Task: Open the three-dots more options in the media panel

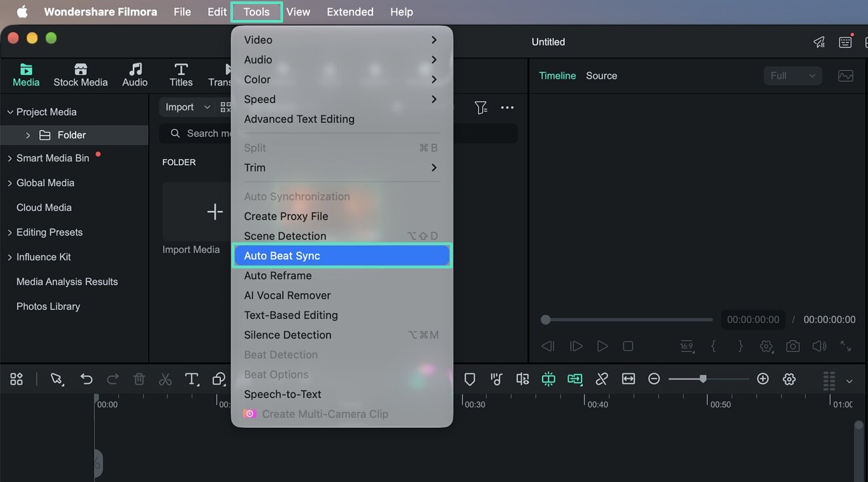Action: click(x=507, y=107)
